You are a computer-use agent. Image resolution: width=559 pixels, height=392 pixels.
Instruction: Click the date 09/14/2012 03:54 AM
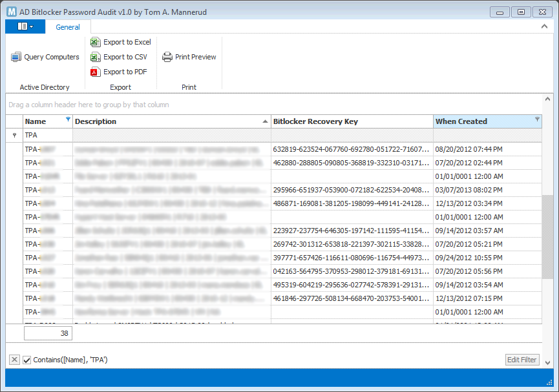(469, 285)
